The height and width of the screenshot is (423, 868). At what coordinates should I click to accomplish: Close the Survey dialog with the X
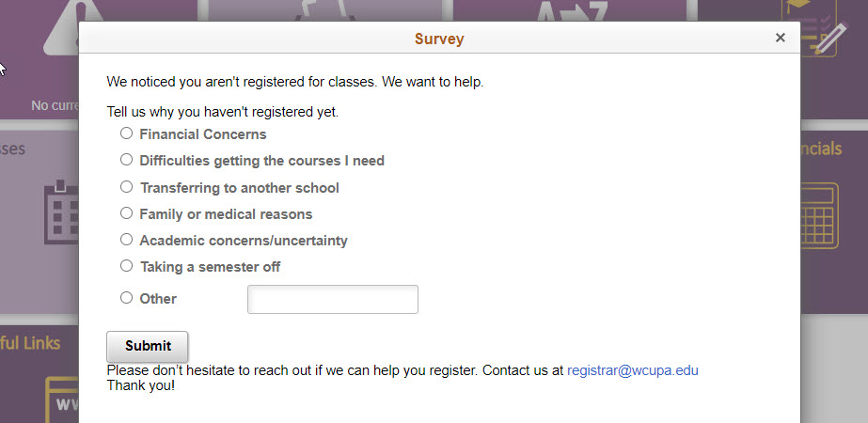pyautogui.click(x=780, y=38)
